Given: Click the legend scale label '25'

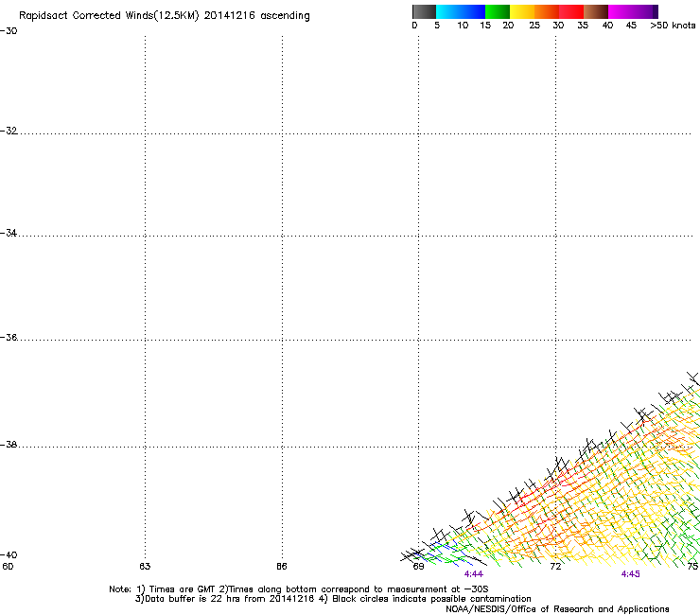Looking at the screenshot, I should pos(534,26).
